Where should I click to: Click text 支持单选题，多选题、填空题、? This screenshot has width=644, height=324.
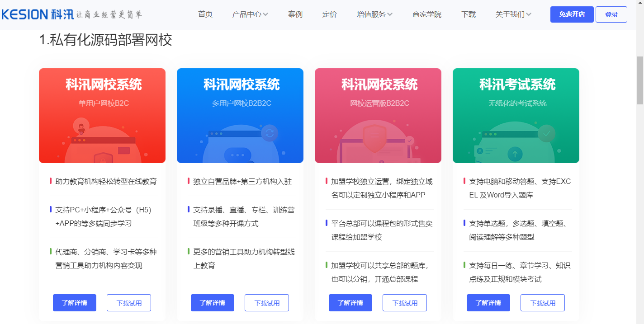pyautogui.click(x=518, y=223)
